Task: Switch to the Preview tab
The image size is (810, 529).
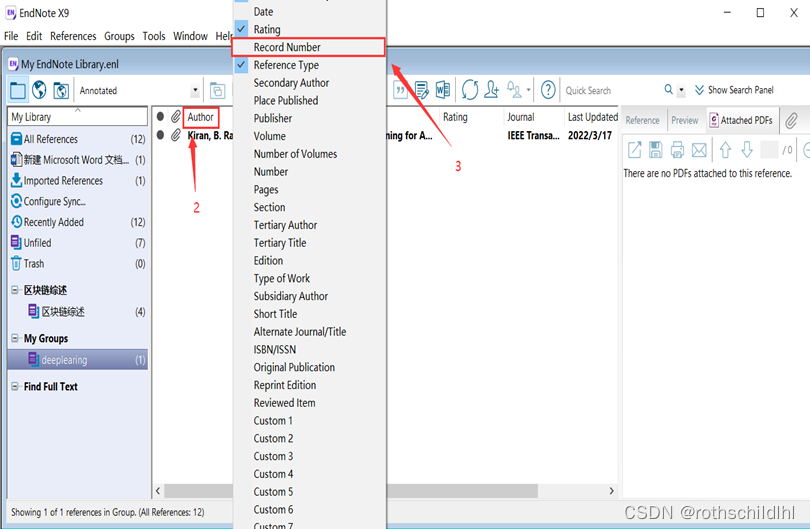Action: click(684, 120)
